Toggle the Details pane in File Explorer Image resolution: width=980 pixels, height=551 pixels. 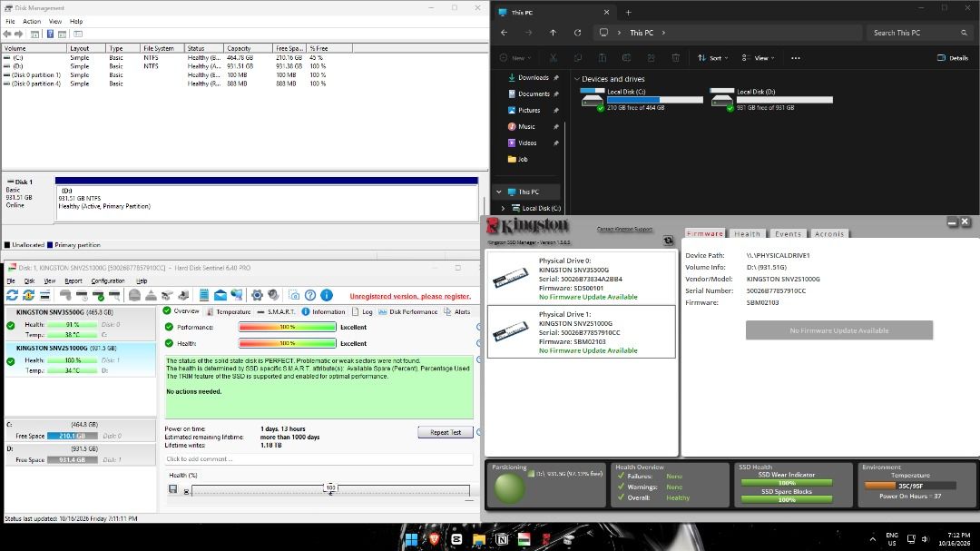tap(953, 58)
